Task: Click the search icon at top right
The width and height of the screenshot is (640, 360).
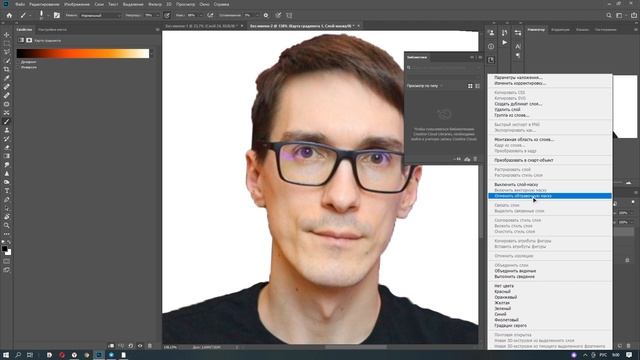Action: (x=609, y=16)
